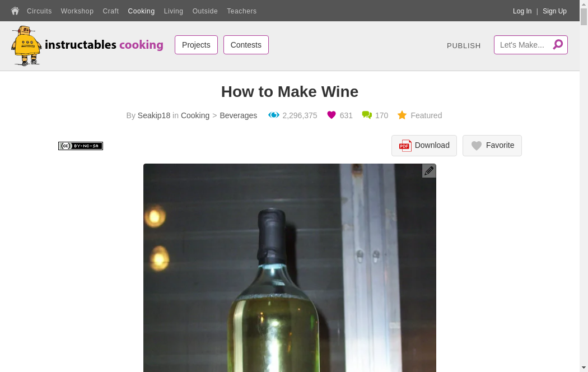Click the scroll down arrow of scrollbar

[x=584, y=368]
